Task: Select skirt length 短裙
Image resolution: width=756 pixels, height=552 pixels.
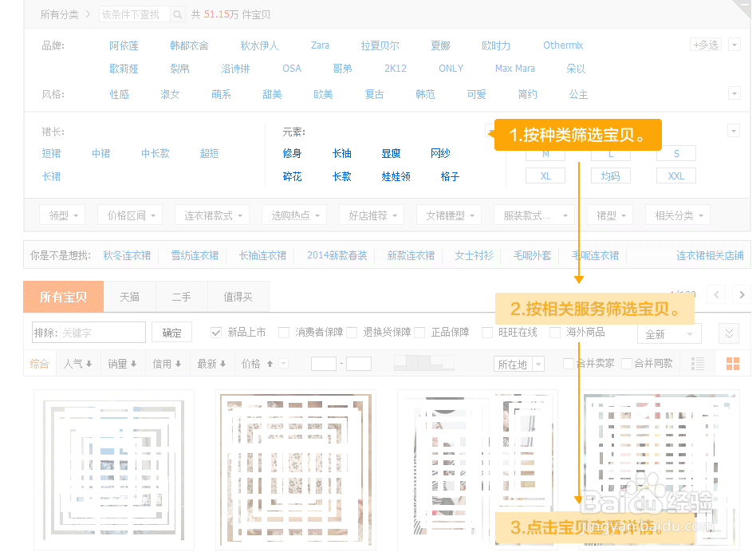Action: 52,153
